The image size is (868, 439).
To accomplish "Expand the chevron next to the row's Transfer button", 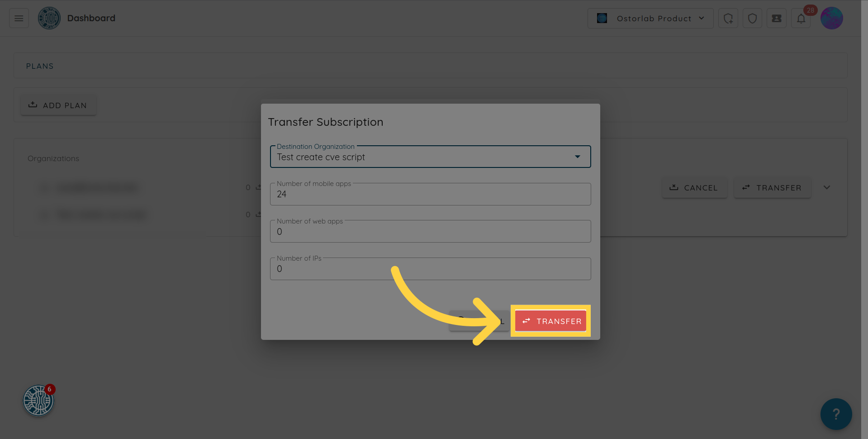I will click(x=827, y=187).
